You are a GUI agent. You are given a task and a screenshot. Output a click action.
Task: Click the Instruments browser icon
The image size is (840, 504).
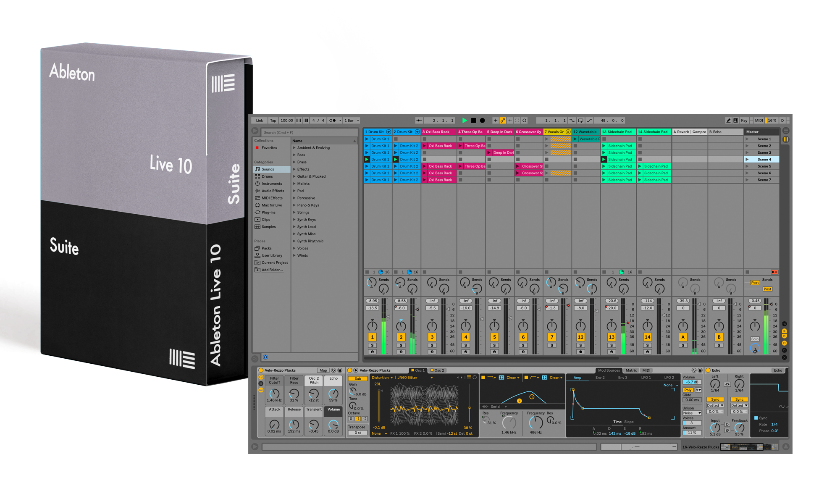pyautogui.click(x=271, y=184)
